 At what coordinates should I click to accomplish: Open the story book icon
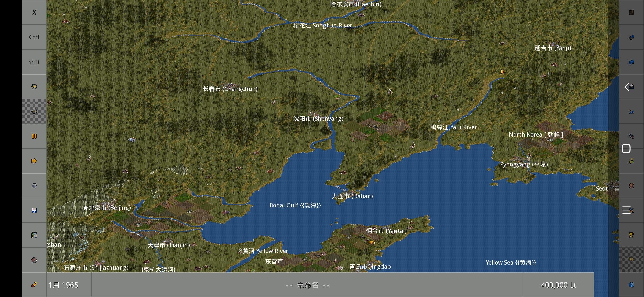coord(631,12)
